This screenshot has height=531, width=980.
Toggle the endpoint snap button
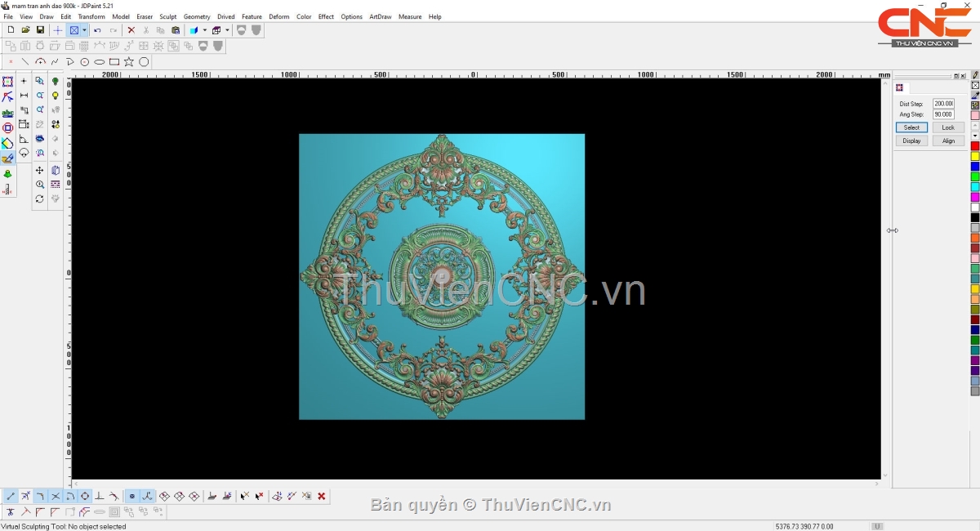(11, 496)
